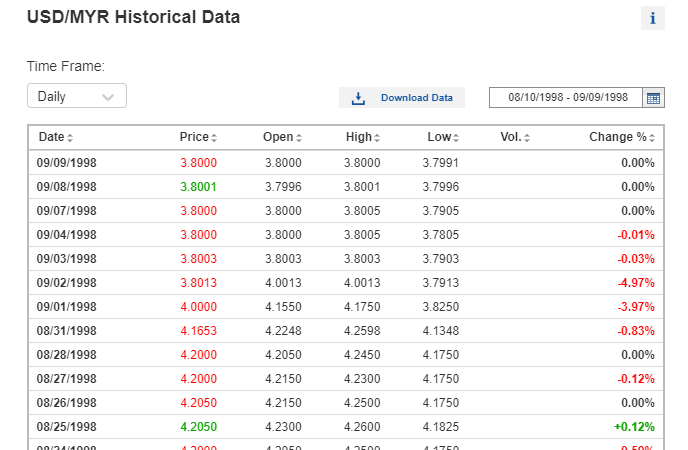
Task: Sort table by Price column arrows
Action: click(214, 137)
